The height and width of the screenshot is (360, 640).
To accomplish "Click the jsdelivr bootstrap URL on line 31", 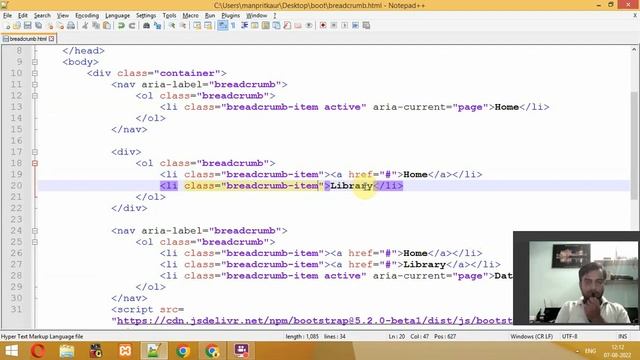I will coord(314,321).
